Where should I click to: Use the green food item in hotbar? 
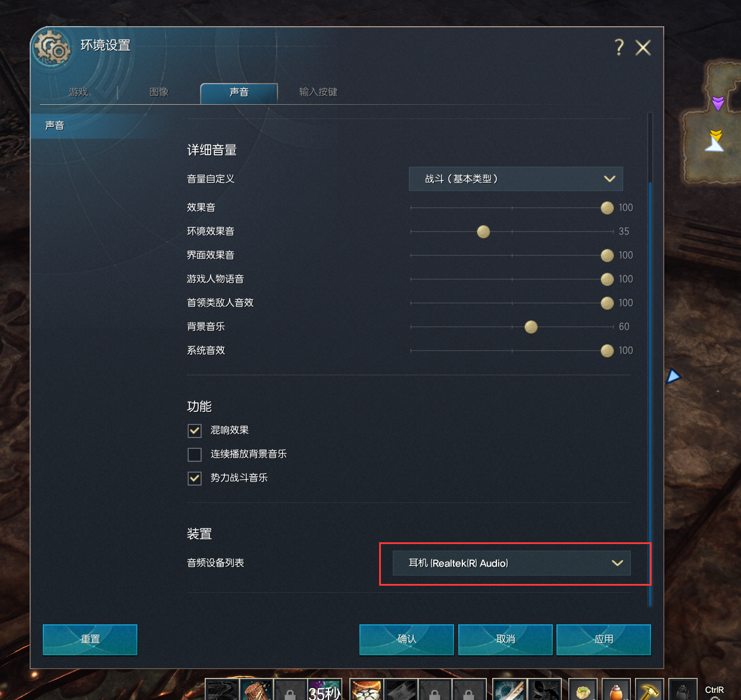point(583,690)
